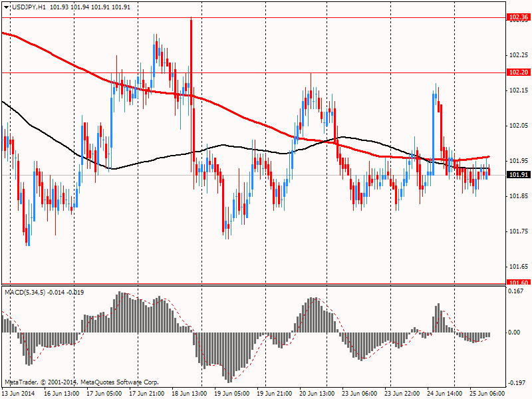This screenshot has height=399, width=532.
Task: Click the 102.05 price scale label
Action: (x=519, y=126)
